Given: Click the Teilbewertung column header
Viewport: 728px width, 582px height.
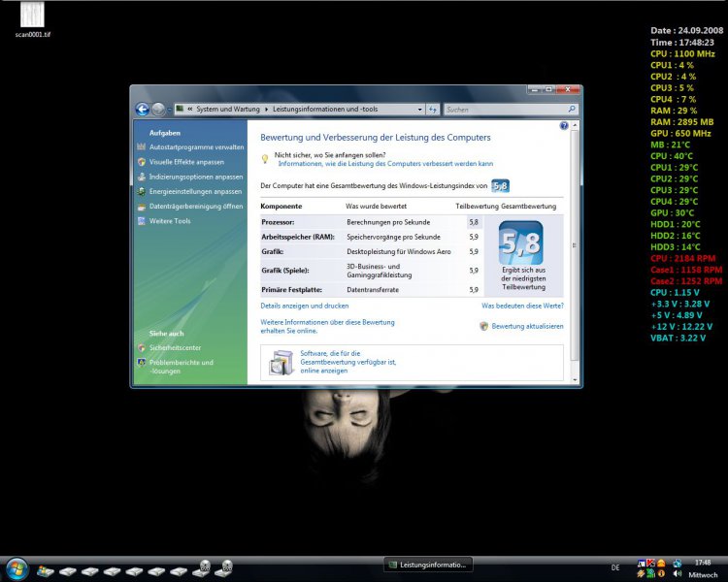Looking at the screenshot, I should [x=477, y=206].
